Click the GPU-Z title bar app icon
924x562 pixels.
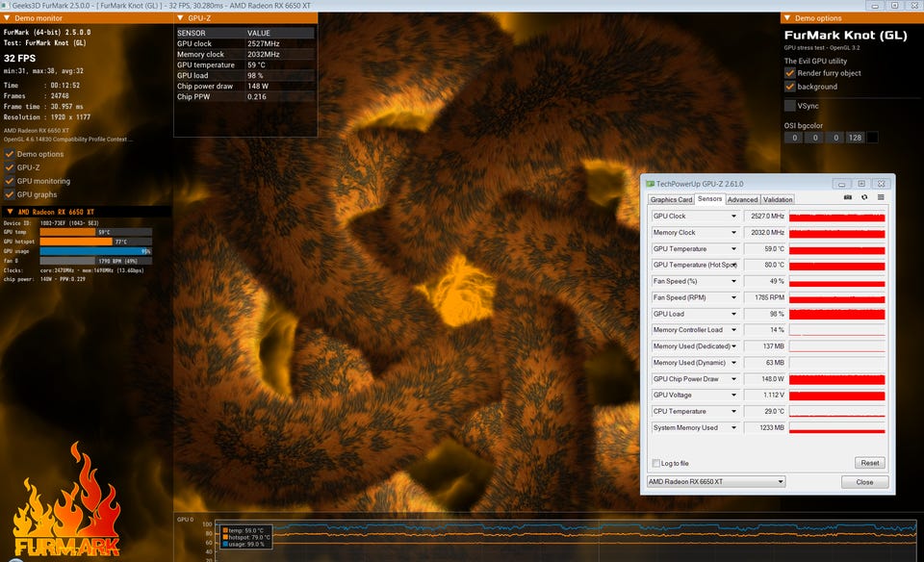tap(650, 184)
